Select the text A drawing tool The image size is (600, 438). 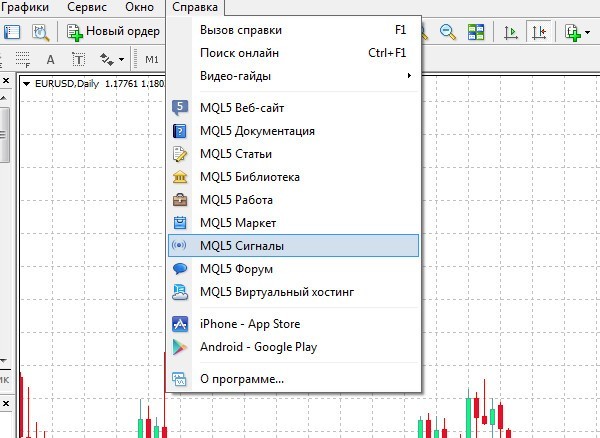coord(50,60)
